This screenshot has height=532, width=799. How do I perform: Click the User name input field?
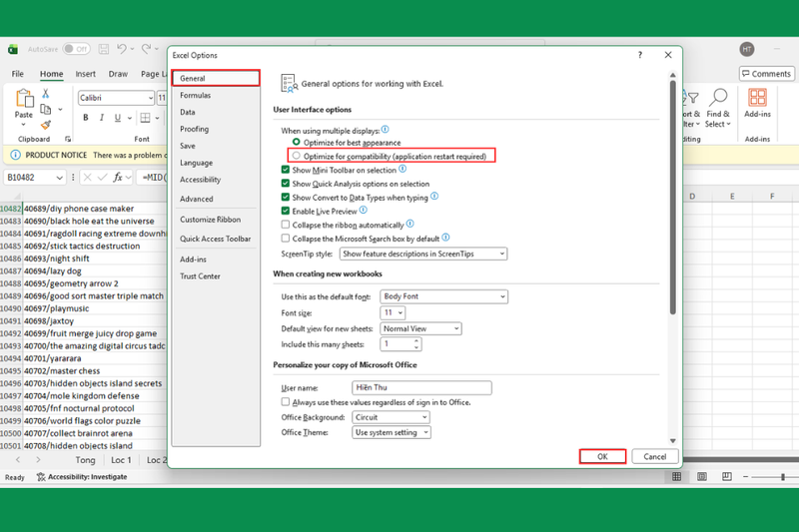coord(421,388)
